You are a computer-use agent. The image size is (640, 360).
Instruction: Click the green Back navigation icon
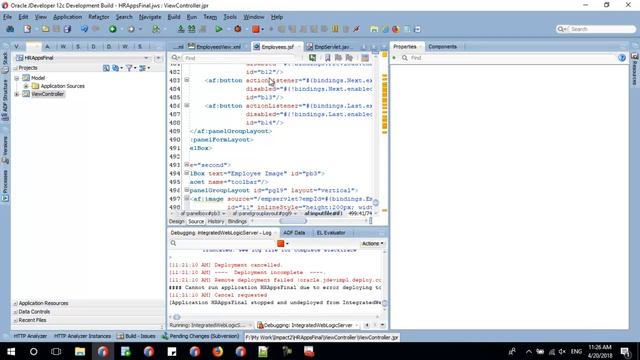(113, 29)
